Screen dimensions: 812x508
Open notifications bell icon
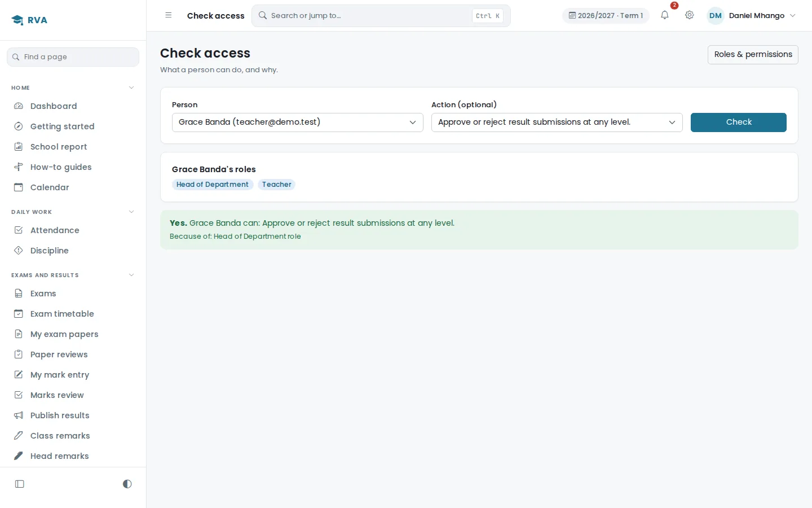tap(665, 15)
